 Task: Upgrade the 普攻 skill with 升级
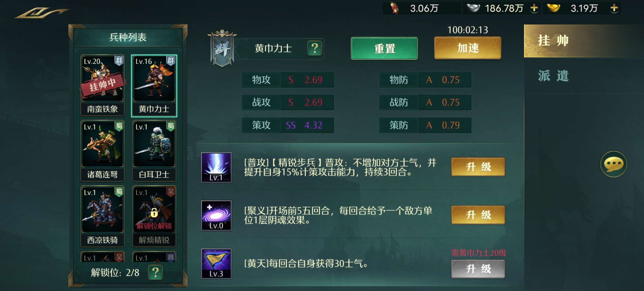click(x=478, y=167)
